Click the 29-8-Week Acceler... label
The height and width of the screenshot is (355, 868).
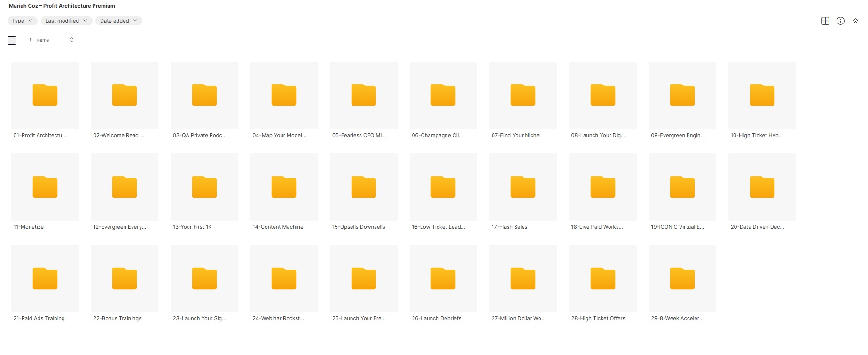[677, 318]
